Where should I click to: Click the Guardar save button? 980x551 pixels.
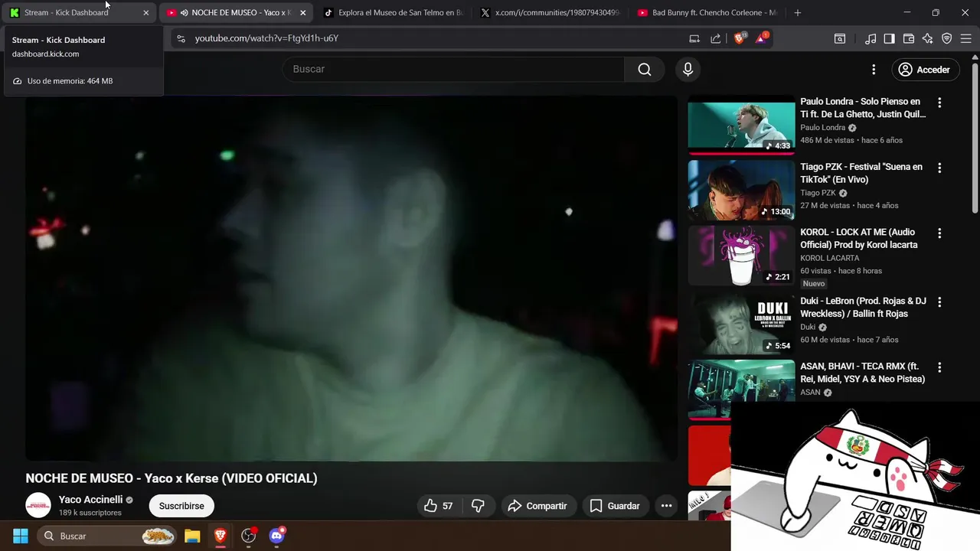(x=615, y=506)
